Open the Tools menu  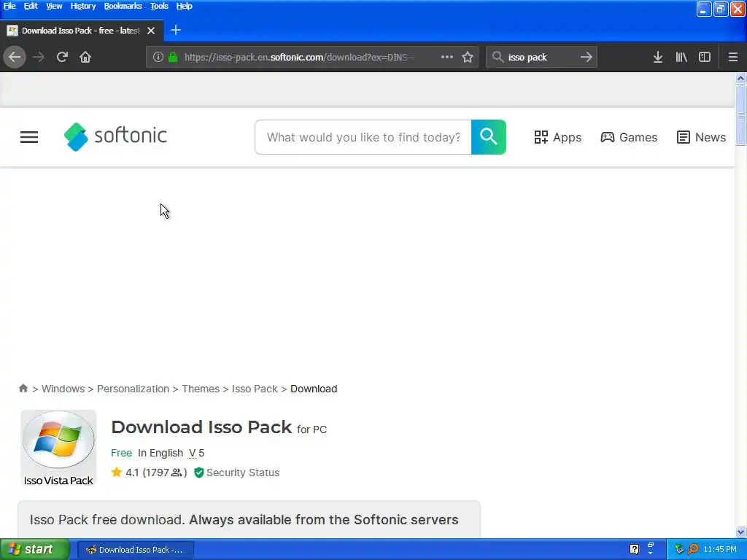tap(159, 6)
